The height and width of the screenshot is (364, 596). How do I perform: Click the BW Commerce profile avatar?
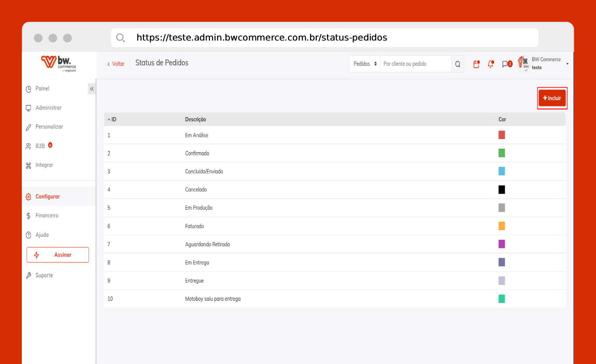[523, 64]
